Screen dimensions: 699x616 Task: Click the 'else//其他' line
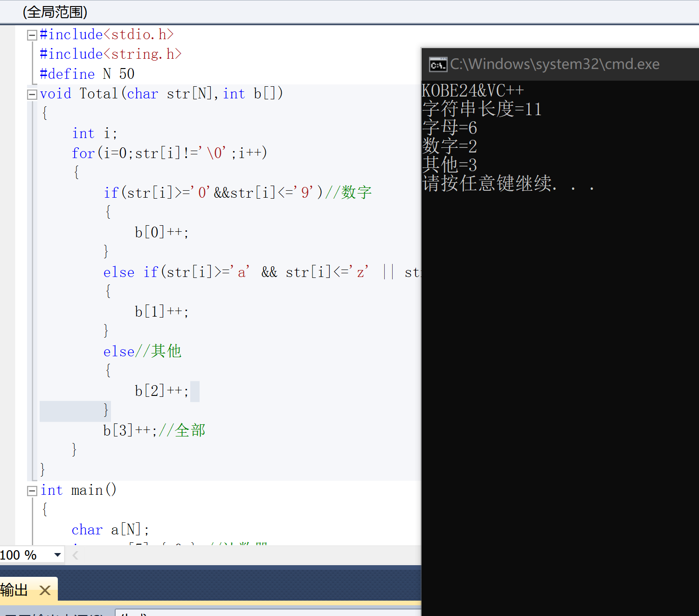point(142,351)
